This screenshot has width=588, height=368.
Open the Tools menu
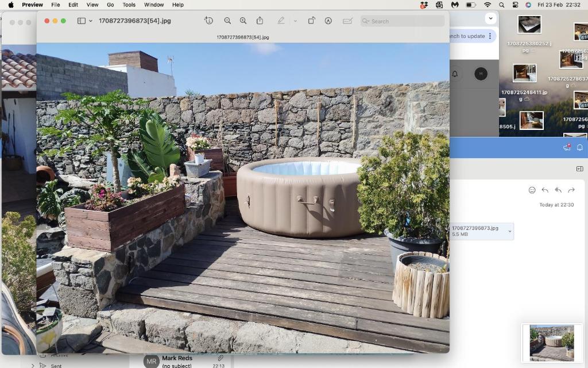129,5
